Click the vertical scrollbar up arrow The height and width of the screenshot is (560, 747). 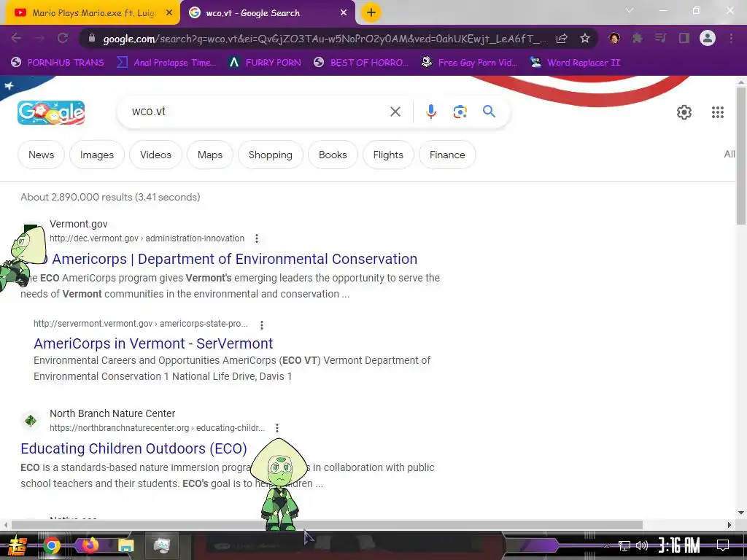pos(741,82)
